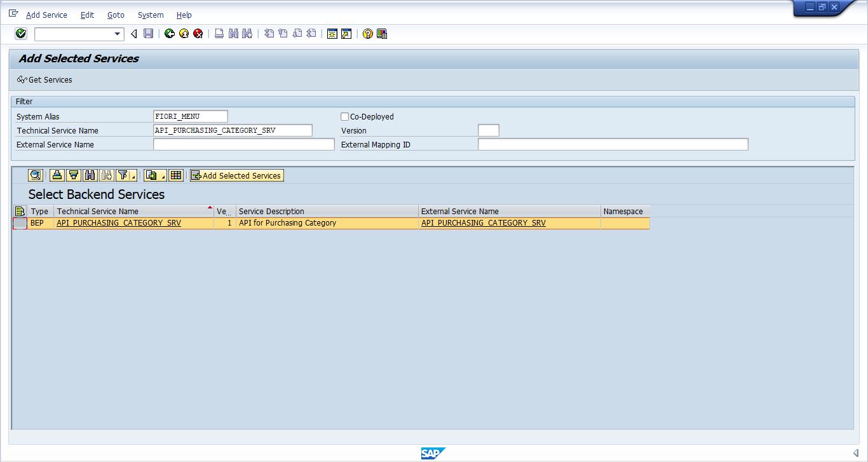Click the Technical Service Name column header
This screenshot has height=462, width=868.
pos(133,211)
